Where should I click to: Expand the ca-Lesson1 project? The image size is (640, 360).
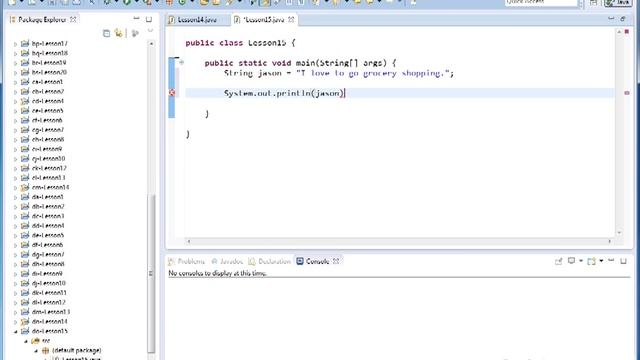pyautogui.click(x=16, y=82)
